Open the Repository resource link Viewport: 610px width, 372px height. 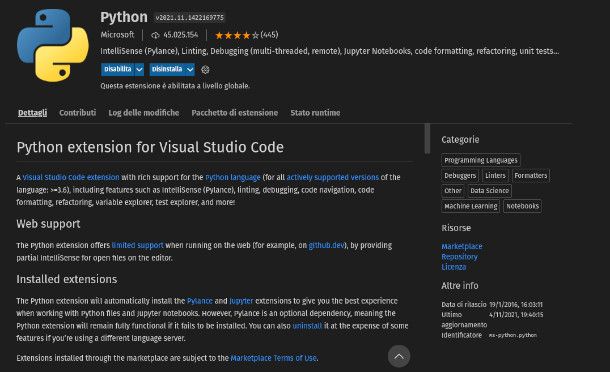[459, 257]
